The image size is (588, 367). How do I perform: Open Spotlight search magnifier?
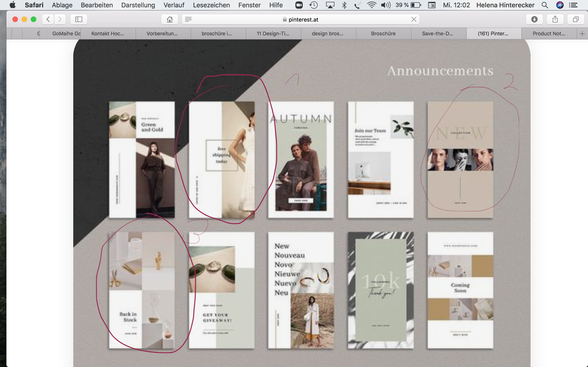click(x=545, y=5)
